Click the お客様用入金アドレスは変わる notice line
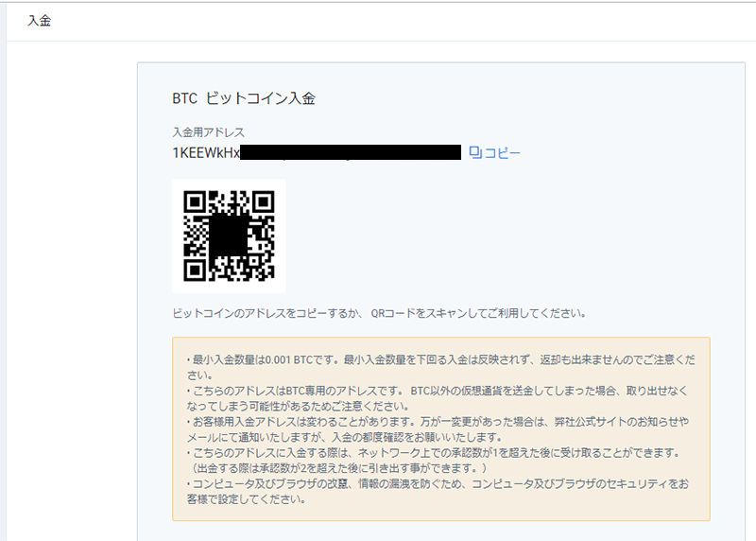The width and height of the screenshot is (756, 541). 438,429
